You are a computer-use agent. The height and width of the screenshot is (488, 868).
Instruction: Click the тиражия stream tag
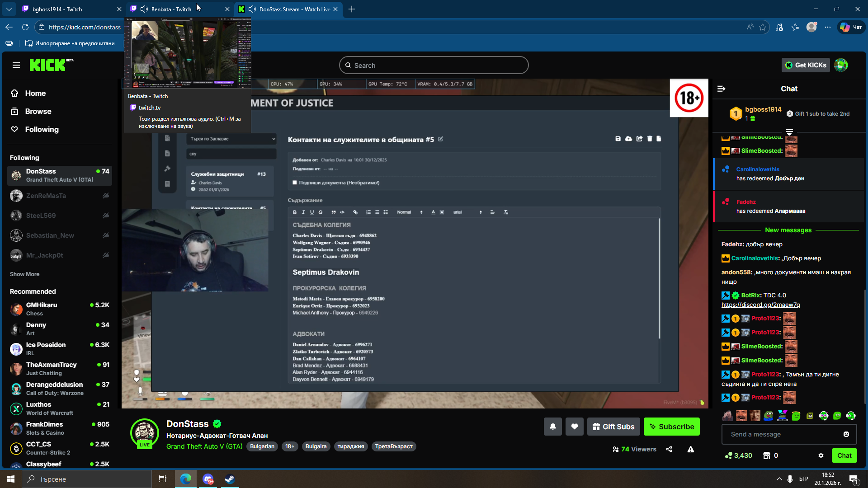[x=351, y=446]
